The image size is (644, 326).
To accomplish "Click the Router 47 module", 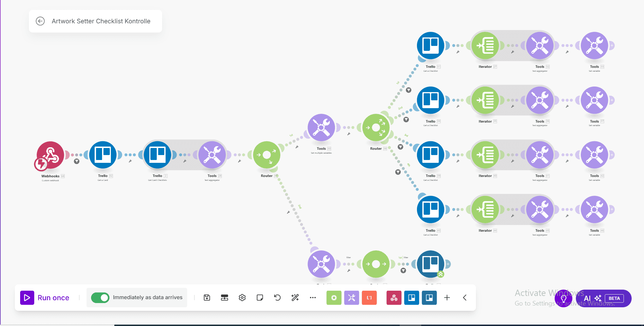I will click(267, 155).
